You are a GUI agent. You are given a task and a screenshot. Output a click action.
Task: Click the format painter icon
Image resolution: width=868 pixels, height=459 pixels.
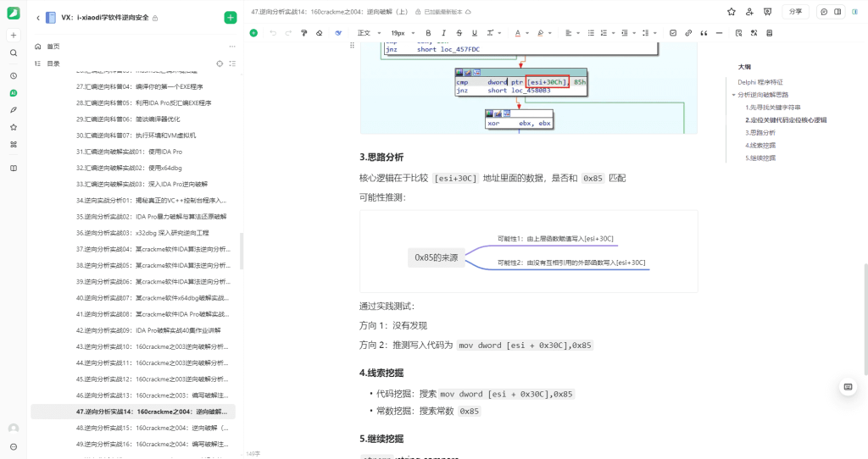coord(303,33)
